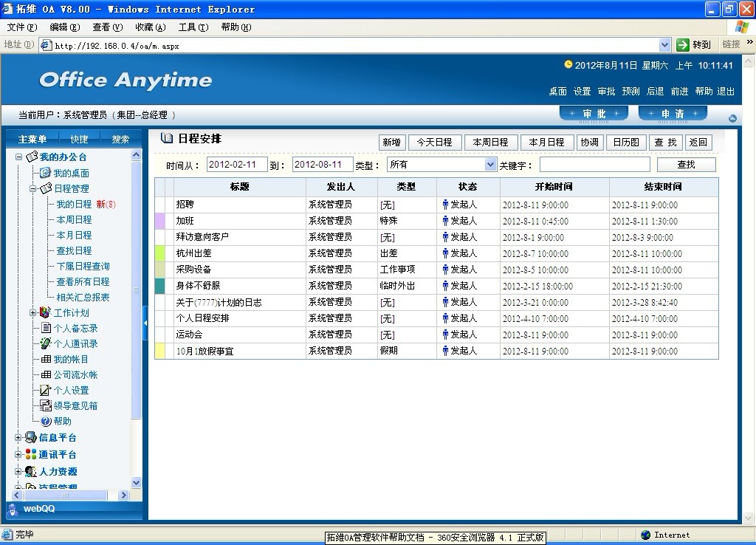Image resolution: width=756 pixels, height=545 pixels.
Task: Expand the 工作计划 tree node
Action: [33, 313]
